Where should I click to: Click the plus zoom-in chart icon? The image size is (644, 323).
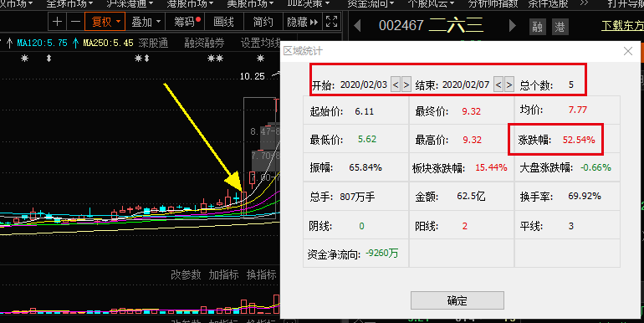57,22
